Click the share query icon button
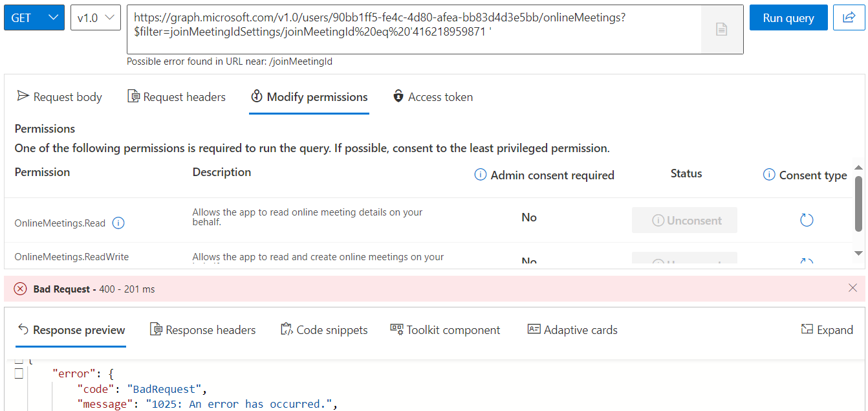This screenshot has height=411, width=868. (849, 17)
